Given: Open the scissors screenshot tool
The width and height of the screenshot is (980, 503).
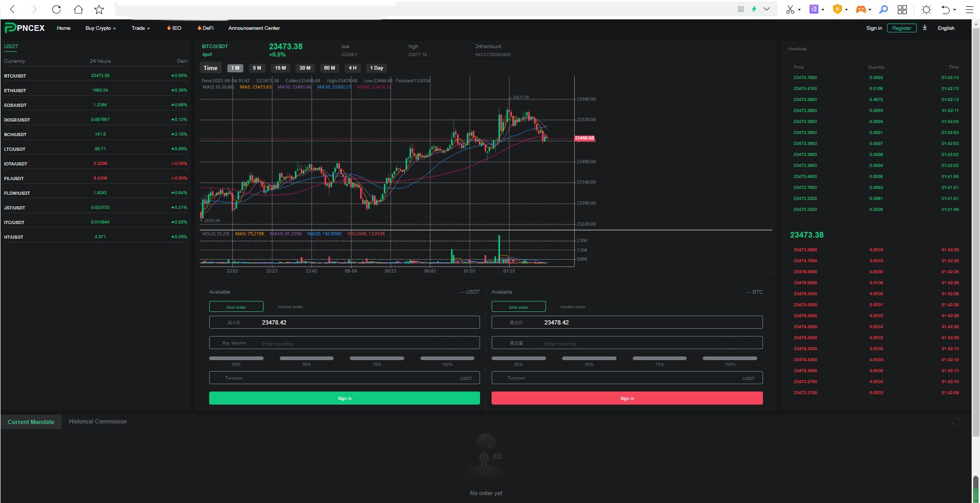Looking at the screenshot, I should click(x=790, y=9).
